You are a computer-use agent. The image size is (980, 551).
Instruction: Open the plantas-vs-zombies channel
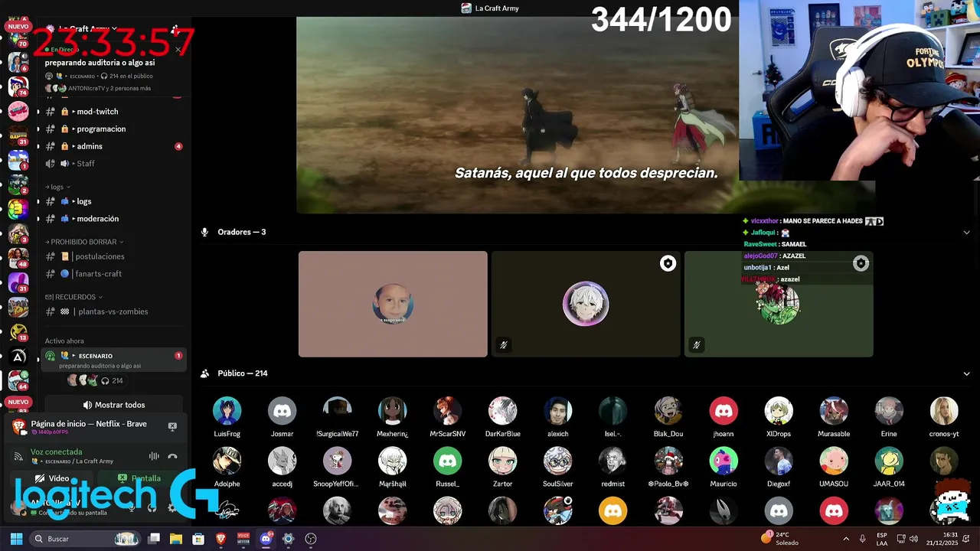(x=112, y=311)
